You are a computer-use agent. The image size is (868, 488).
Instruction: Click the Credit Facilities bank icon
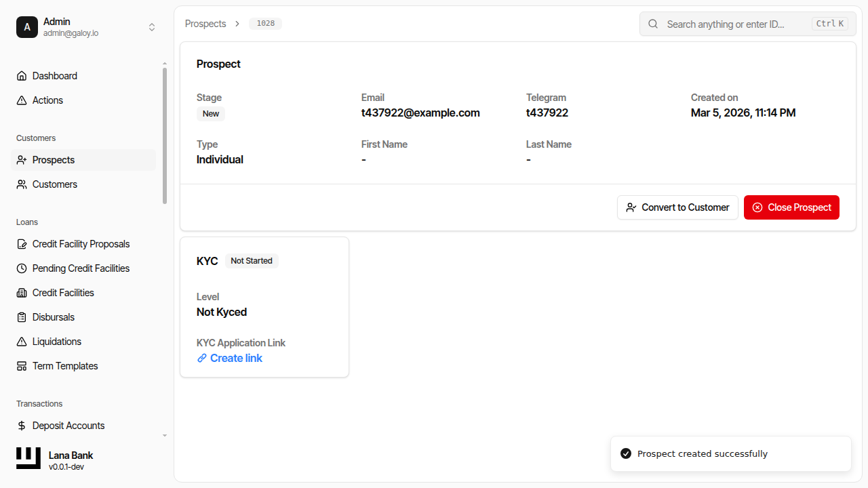(x=21, y=292)
